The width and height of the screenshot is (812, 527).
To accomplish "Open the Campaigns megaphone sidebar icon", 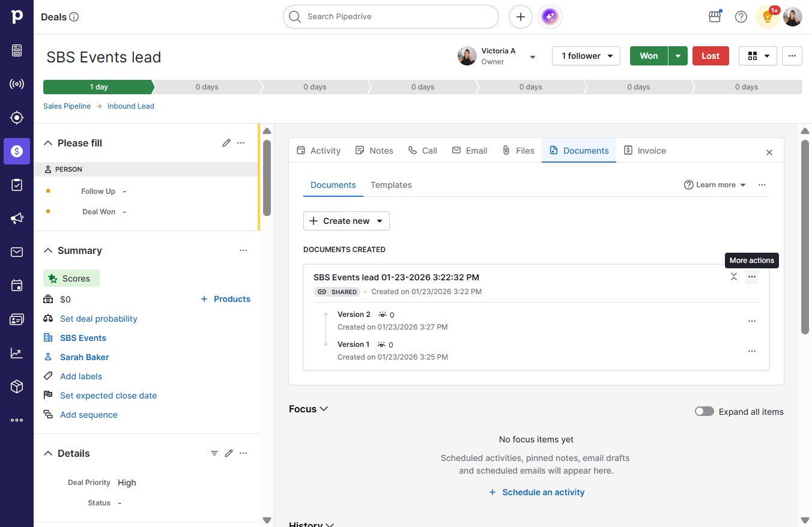I will coord(17,218).
